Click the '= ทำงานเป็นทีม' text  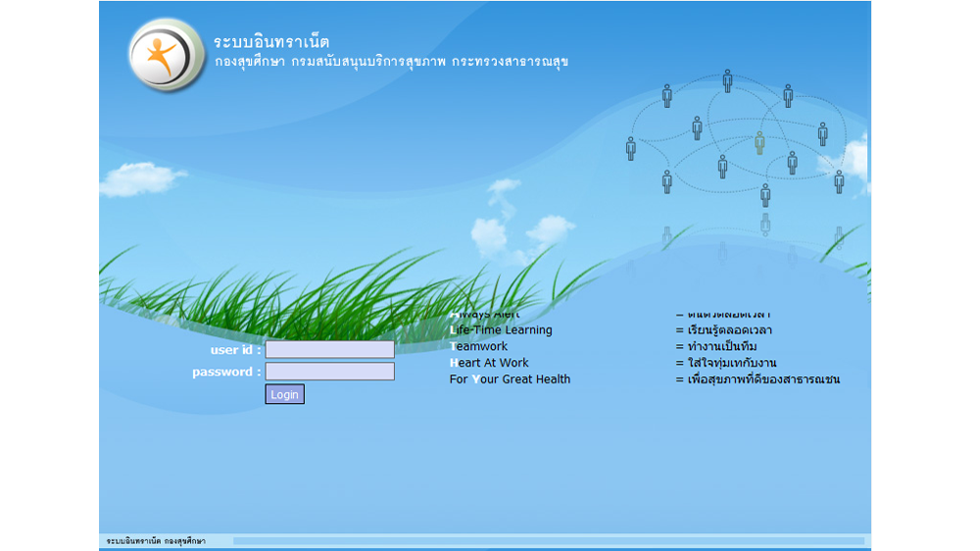tap(716, 346)
